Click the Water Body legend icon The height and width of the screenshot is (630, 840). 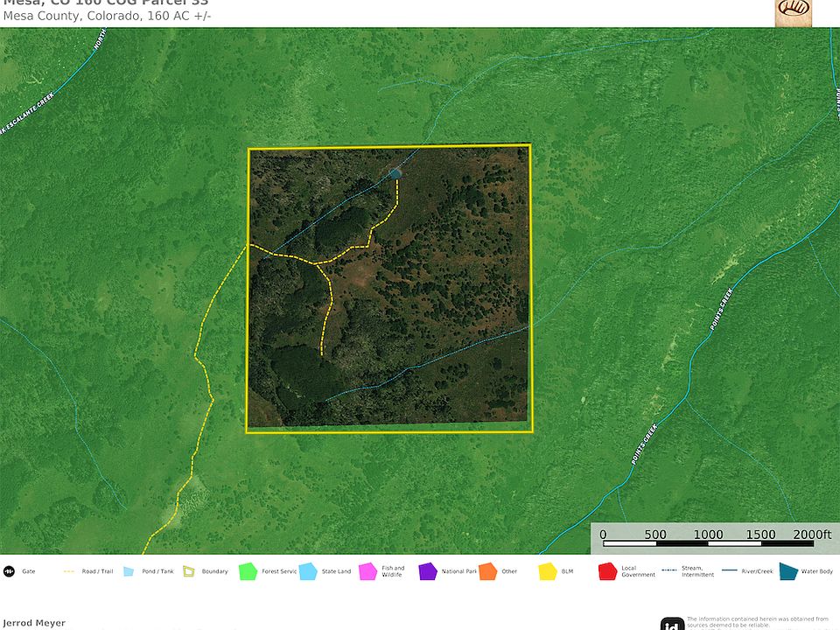pos(789,571)
